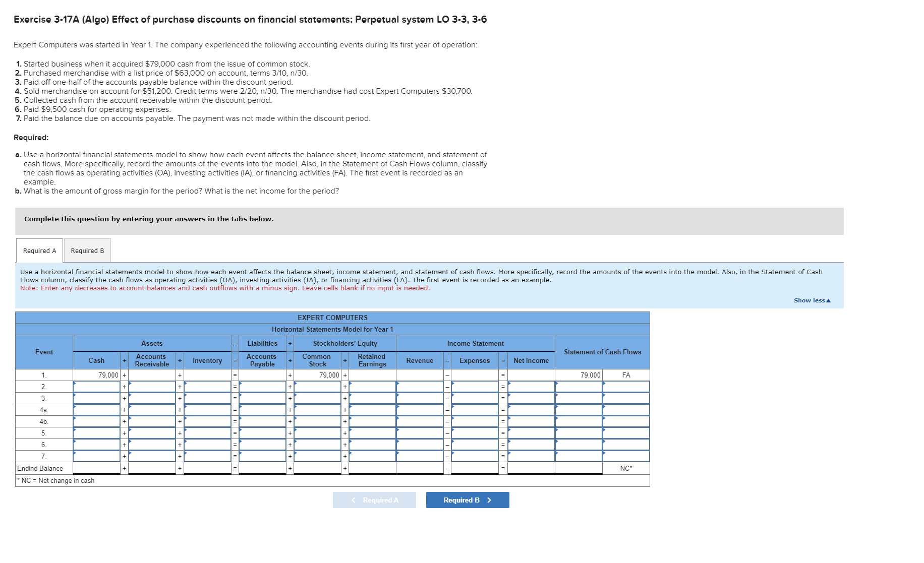This screenshot has height=563, width=924.
Task: Click the Show less link
Action: click(812, 300)
